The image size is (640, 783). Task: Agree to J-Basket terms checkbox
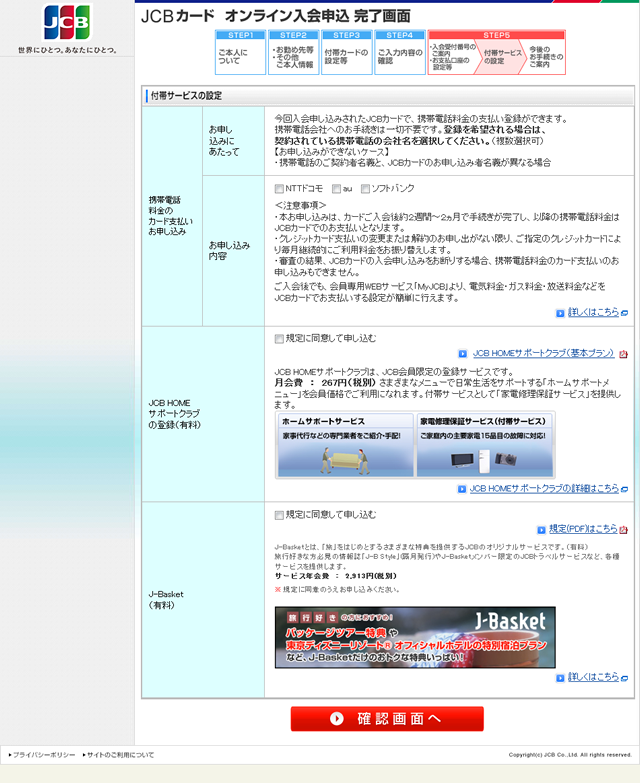pos(279,515)
